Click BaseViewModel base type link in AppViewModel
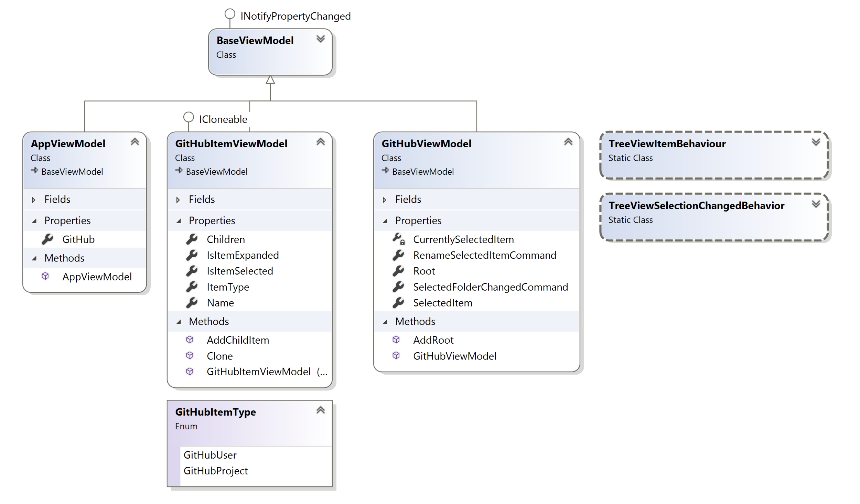This screenshot has width=860, height=504. pos(72,172)
